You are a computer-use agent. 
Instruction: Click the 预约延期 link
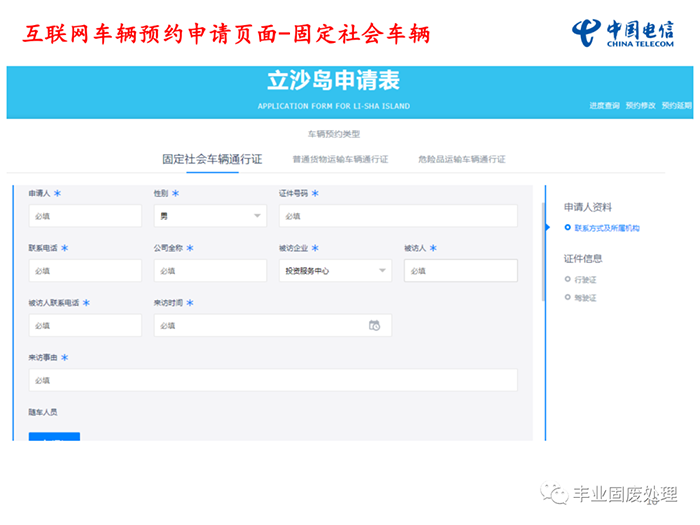676,105
